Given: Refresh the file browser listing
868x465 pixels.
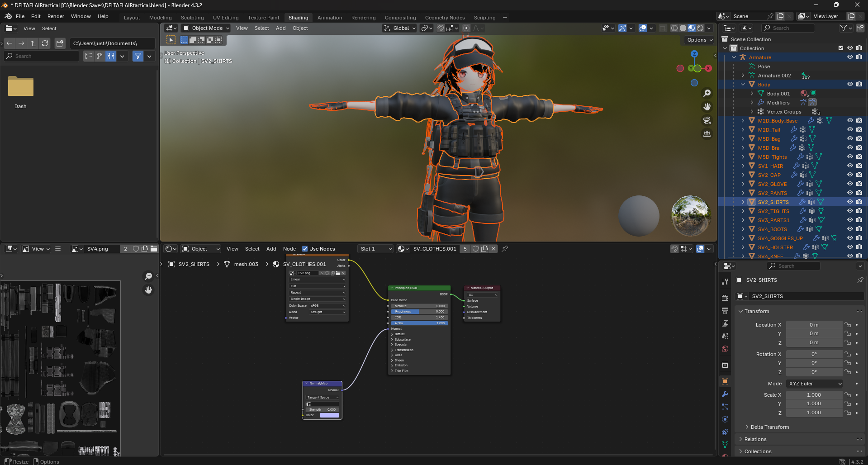Looking at the screenshot, I should pos(45,43).
